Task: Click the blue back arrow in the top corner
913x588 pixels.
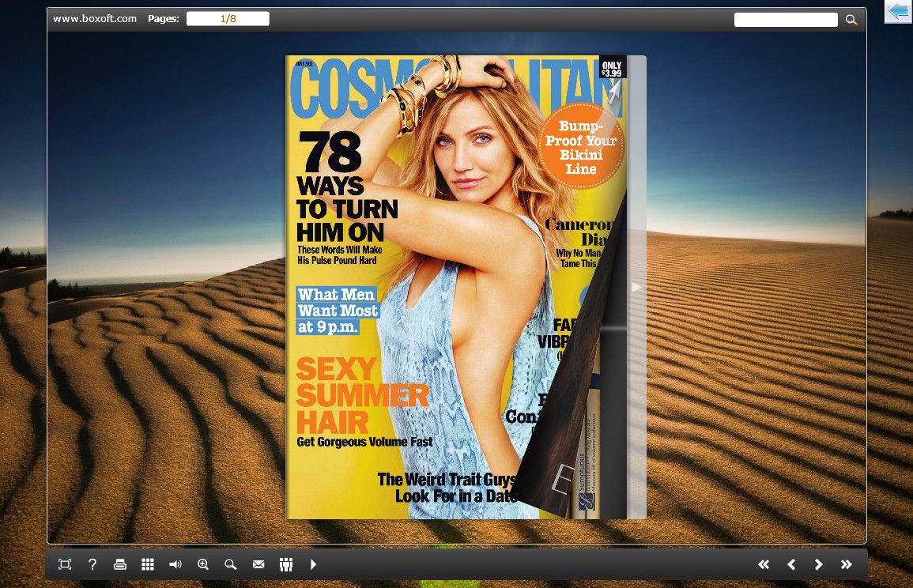Action: 899,12
